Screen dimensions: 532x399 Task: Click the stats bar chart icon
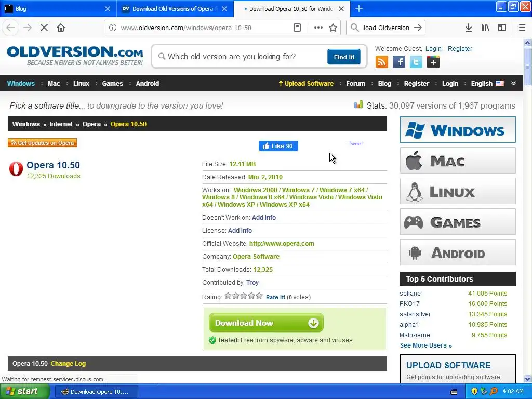(358, 105)
